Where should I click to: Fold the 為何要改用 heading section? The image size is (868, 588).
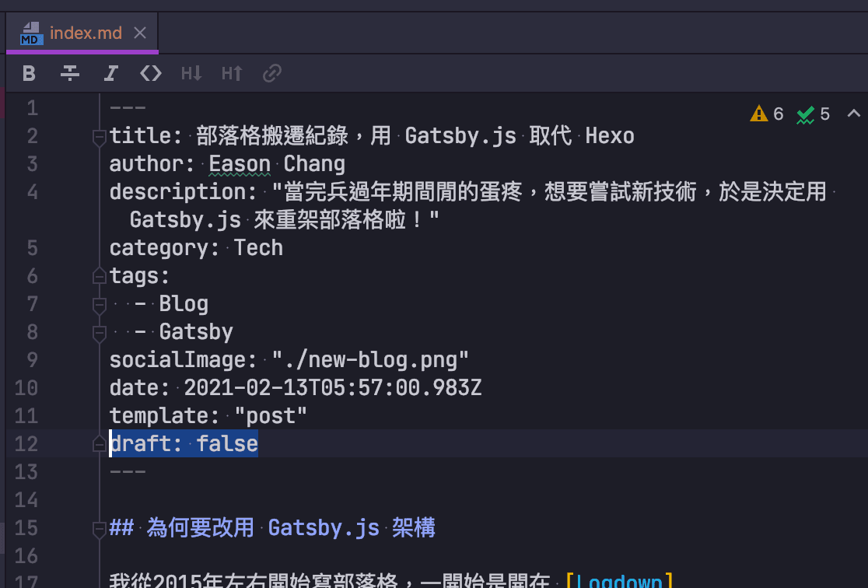(98, 530)
